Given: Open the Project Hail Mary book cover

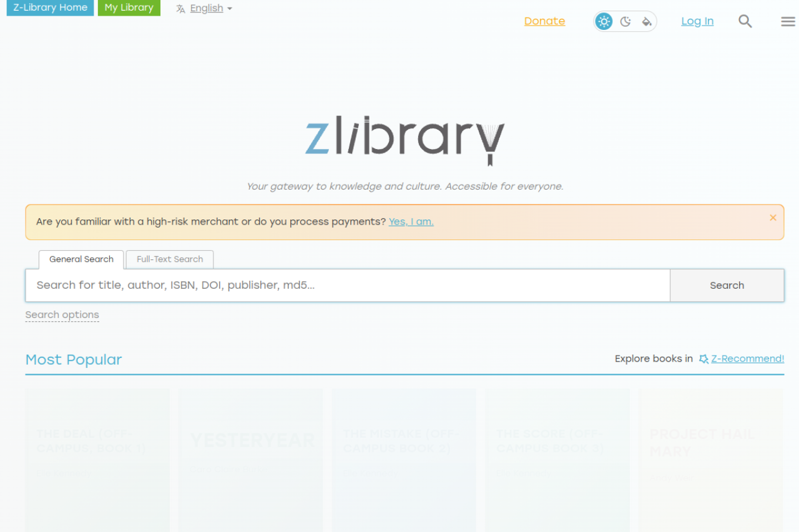Looking at the screenshot, I should 711,460.
